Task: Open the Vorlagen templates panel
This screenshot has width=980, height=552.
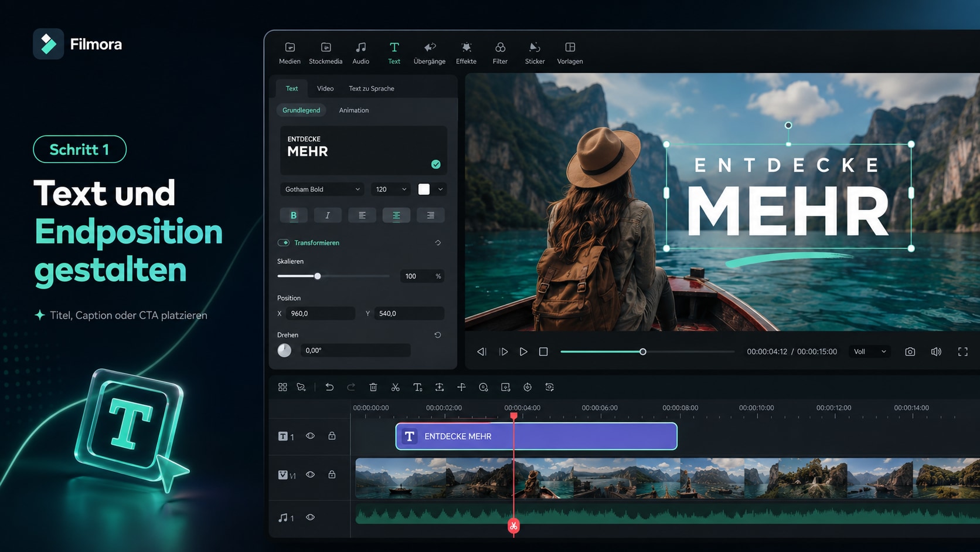Action: (x=570, y=53)
